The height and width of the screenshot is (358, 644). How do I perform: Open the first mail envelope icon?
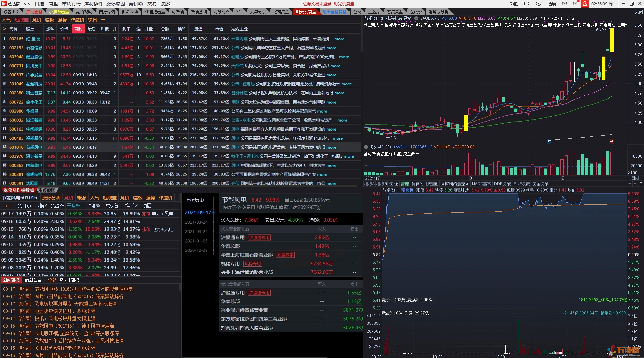pyautogui.click(x=564, y=4)
